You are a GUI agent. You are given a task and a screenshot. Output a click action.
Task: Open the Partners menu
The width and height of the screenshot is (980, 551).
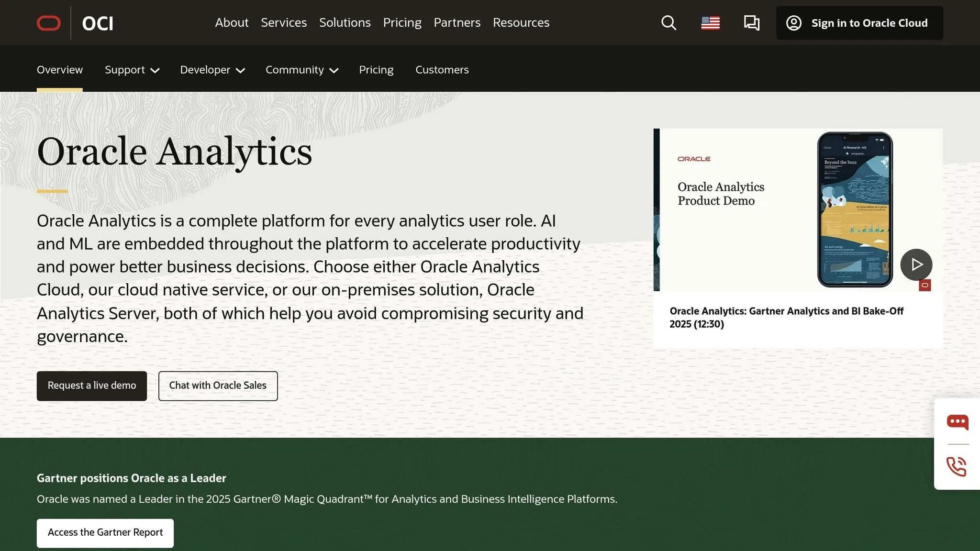click(457, 22)
